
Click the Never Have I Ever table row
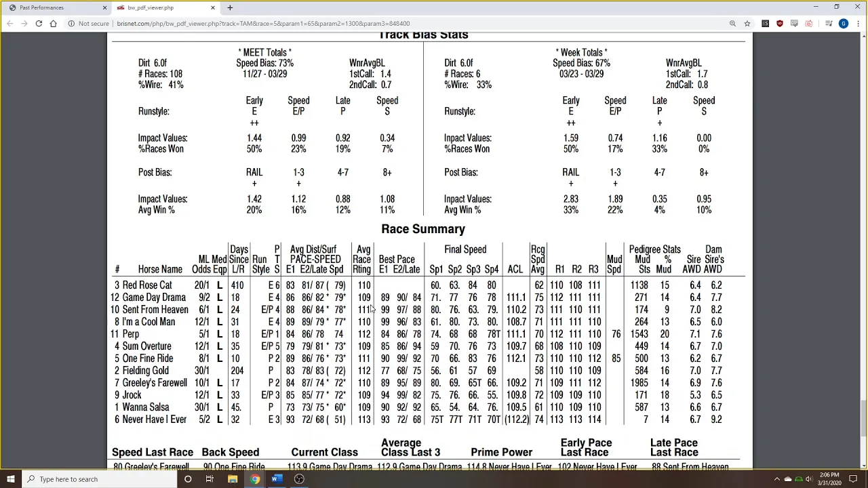(x=418, y=420)
